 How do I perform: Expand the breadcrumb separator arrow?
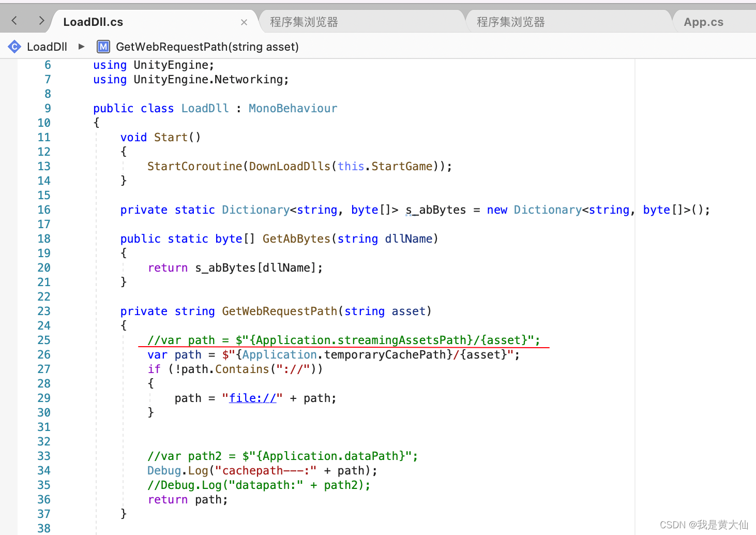pos(81,47)
